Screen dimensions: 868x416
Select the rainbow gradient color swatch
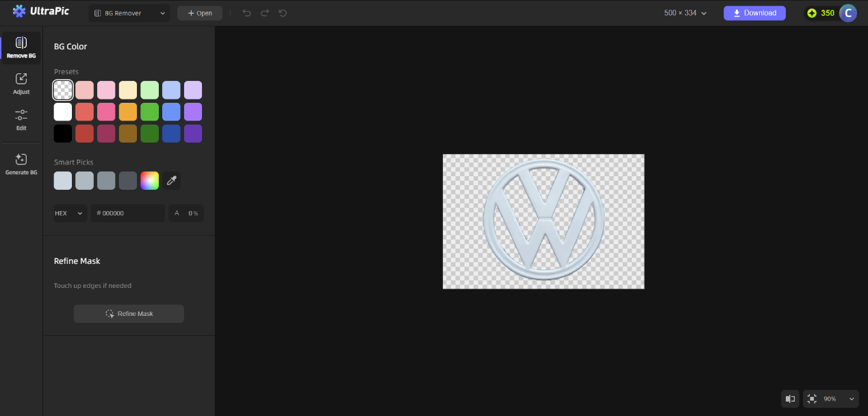click(x=149, y=180)
